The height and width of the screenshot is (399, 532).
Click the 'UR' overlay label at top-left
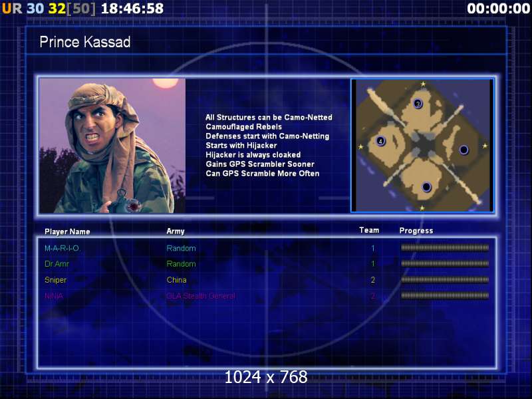coord(12,9)
